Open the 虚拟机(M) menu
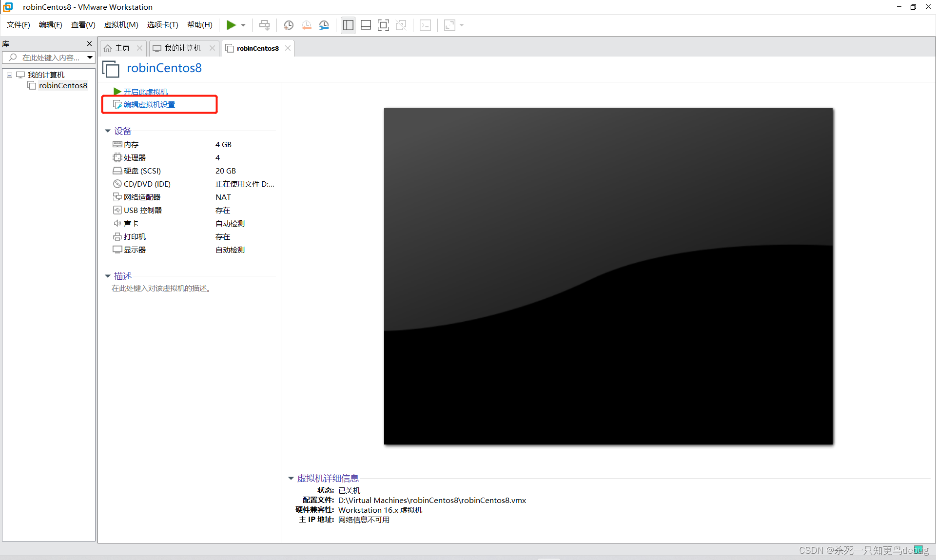The height and width of the screenshot is (560, 936). pos(121,25)
